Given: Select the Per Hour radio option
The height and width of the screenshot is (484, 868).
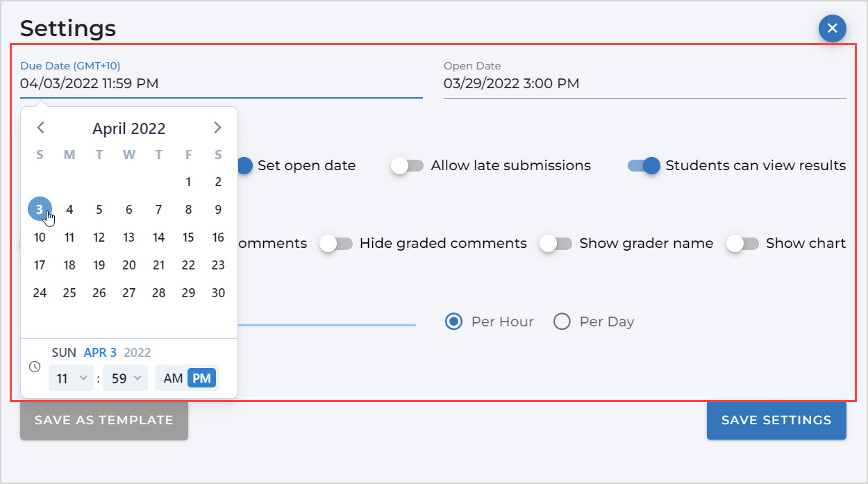Looking at the screenshot, I should (453, 322).
